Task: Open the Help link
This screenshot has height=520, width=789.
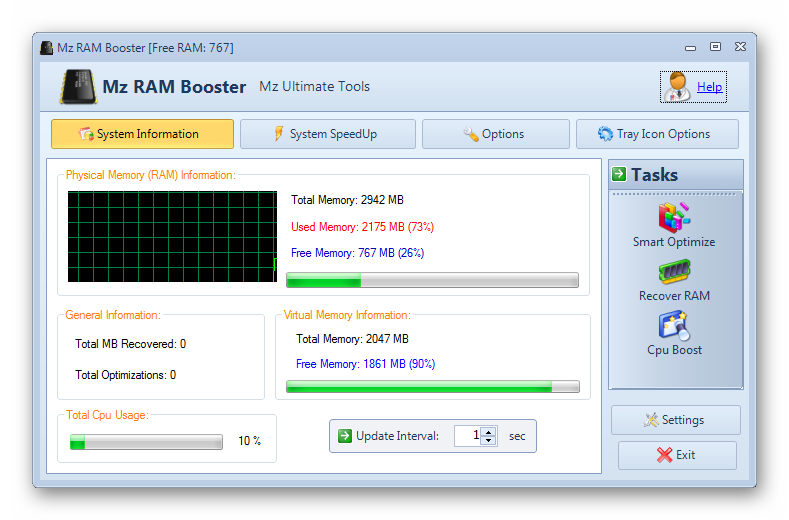Action: point(709,87)
